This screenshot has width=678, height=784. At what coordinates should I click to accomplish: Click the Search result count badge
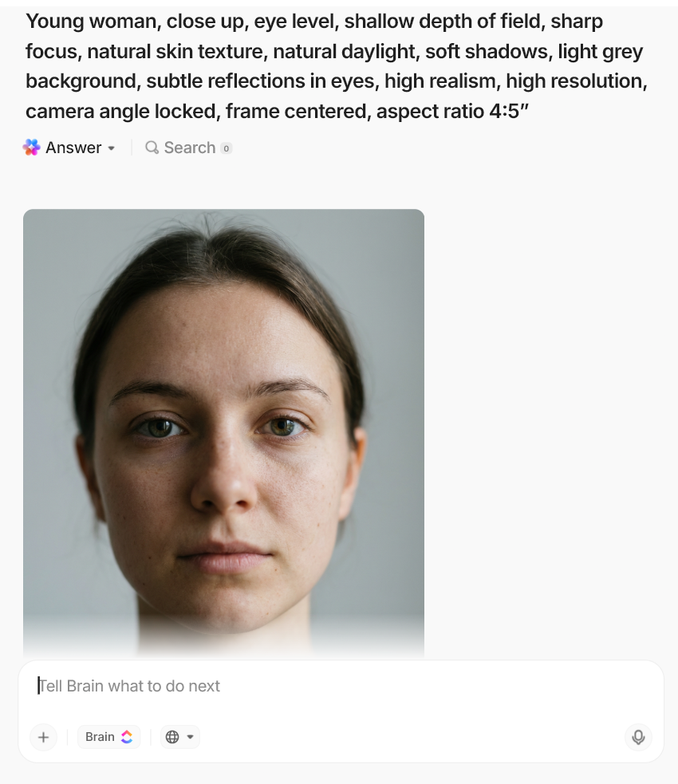[226, 148]
